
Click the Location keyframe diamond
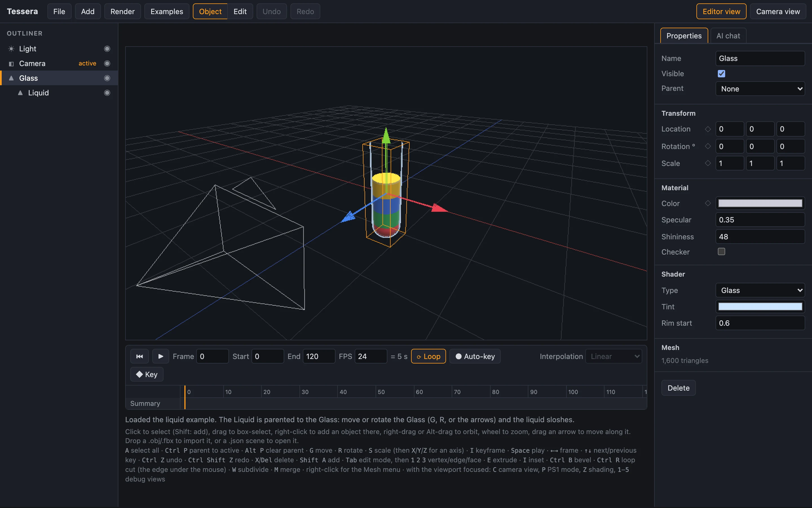(708, 129)
